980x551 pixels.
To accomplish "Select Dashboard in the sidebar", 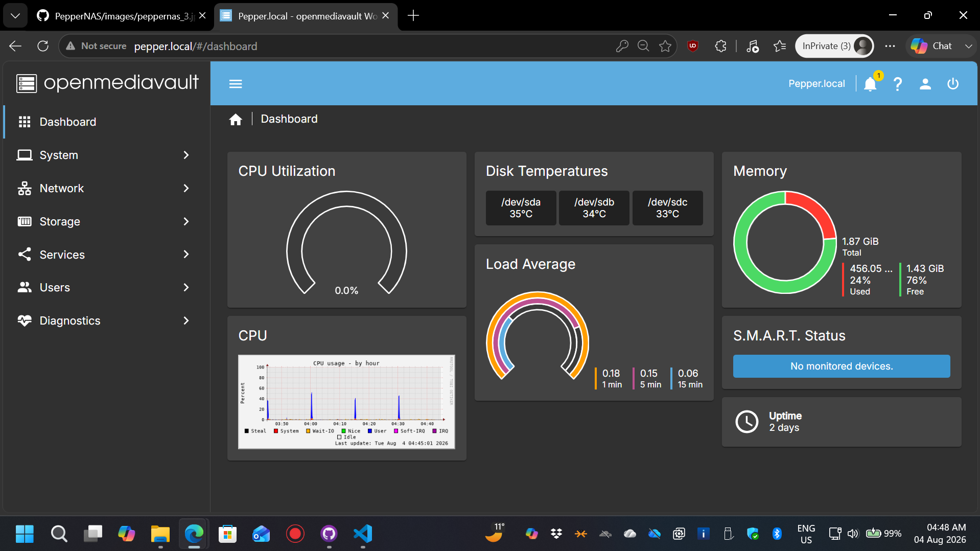I will click(106, 122).
